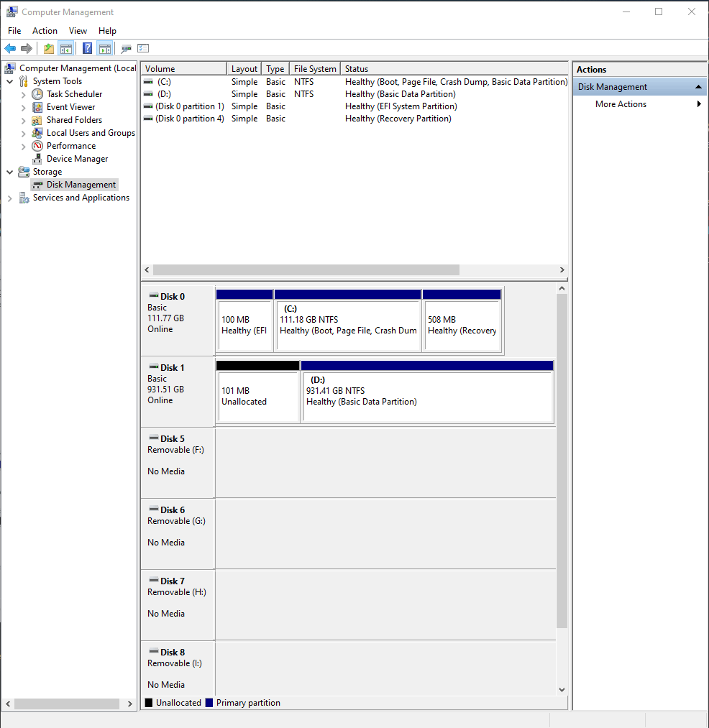The height and width of the screenshot is (728, 709).
Task: Click the Local Users and Groups icon
Action: click(x=37, y=133)
